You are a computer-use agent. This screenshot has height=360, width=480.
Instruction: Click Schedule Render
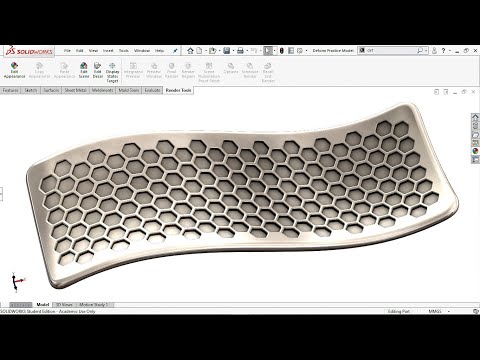tap(250, 70)
